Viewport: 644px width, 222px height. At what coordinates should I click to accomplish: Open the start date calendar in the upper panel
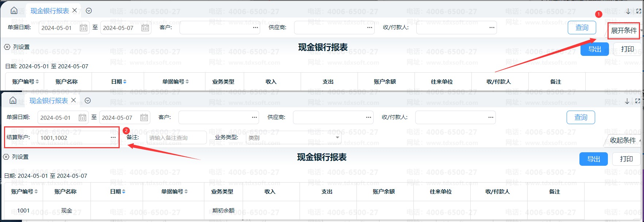(x=84, y=28)
